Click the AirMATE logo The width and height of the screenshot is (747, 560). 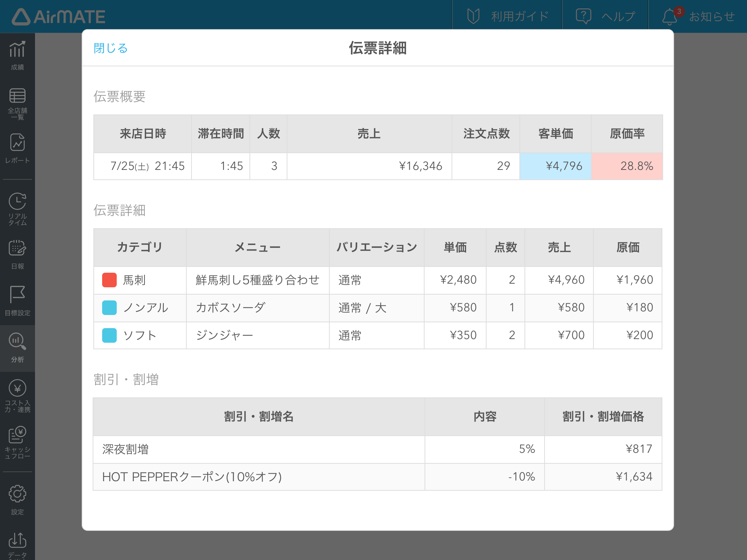(x=58, y=17)
